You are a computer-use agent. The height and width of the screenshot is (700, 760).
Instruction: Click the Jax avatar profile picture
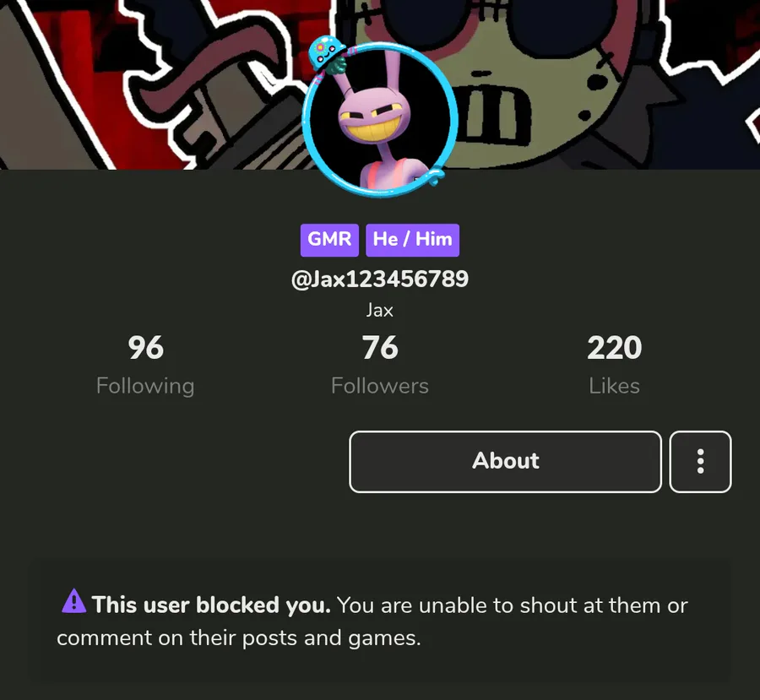click(379, 119)
